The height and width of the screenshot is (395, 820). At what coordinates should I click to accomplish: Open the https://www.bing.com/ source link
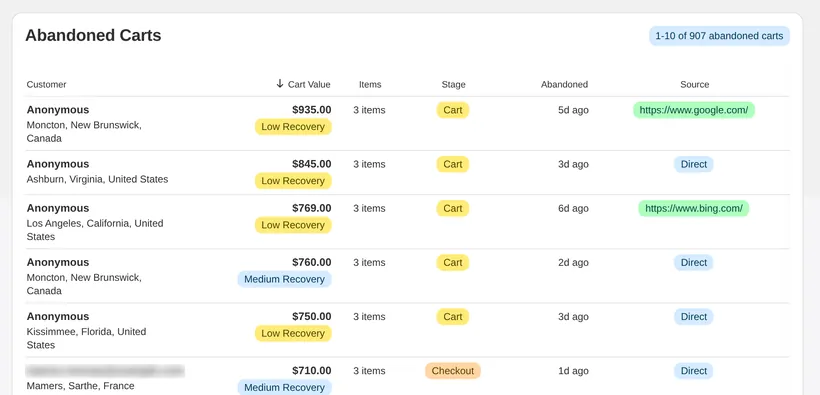click(x=693, y=208)
